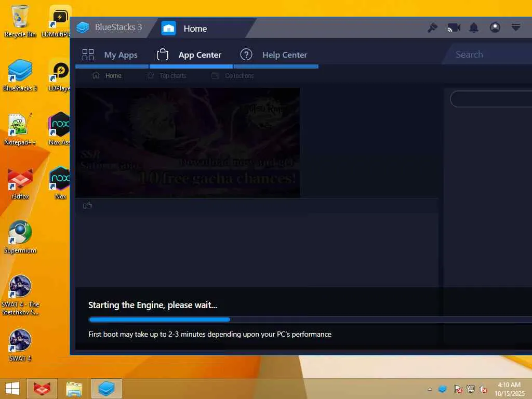Select the Notepad++ desktop shortcut
The image size is (532, 399).
20,129
